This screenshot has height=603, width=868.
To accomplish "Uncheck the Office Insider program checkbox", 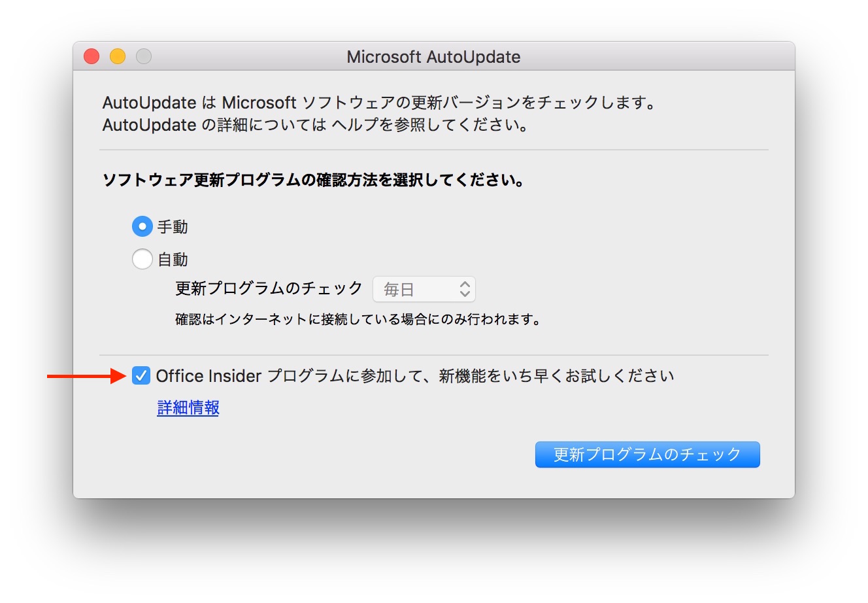I will click(x=141, y=375).
